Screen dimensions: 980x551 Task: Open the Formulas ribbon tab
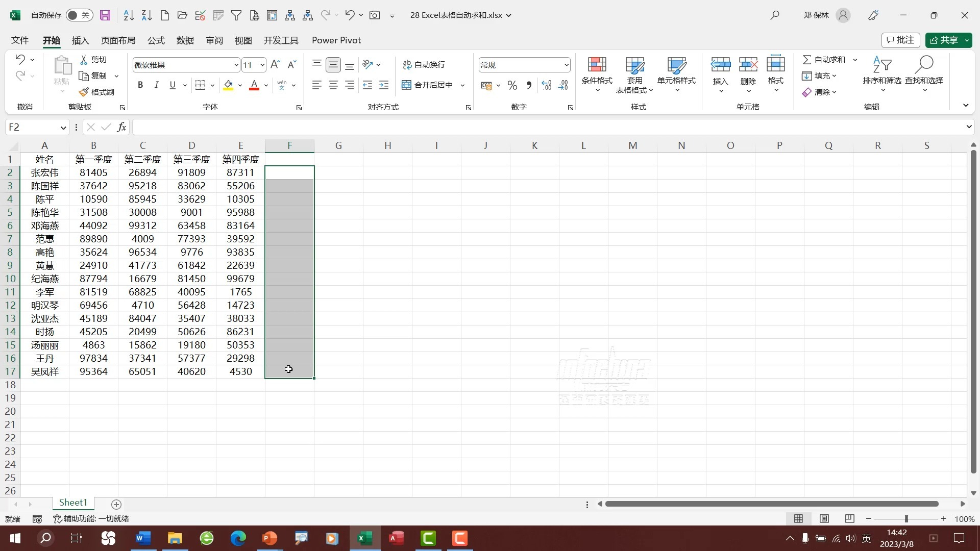[156, 40]
